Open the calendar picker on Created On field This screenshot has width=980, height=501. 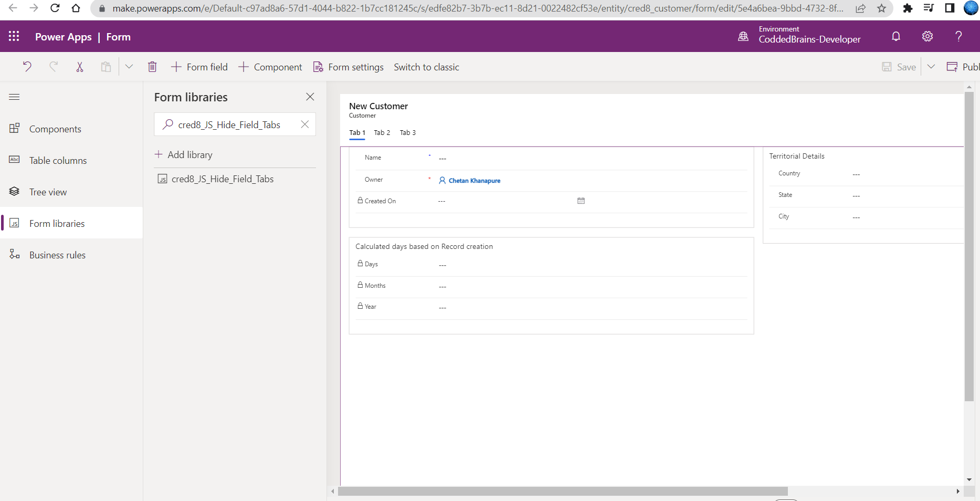pyautogui.click(x=581, y=201)
